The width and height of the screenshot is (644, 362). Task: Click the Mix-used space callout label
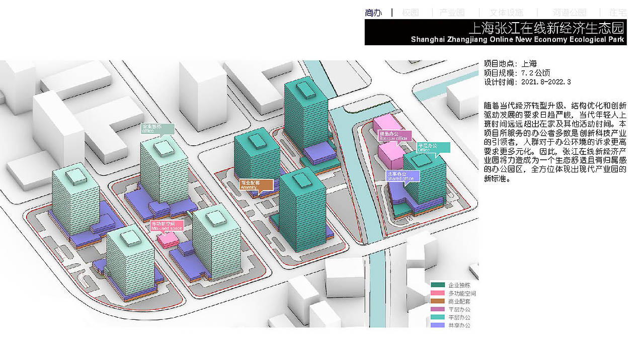[167, 226]
